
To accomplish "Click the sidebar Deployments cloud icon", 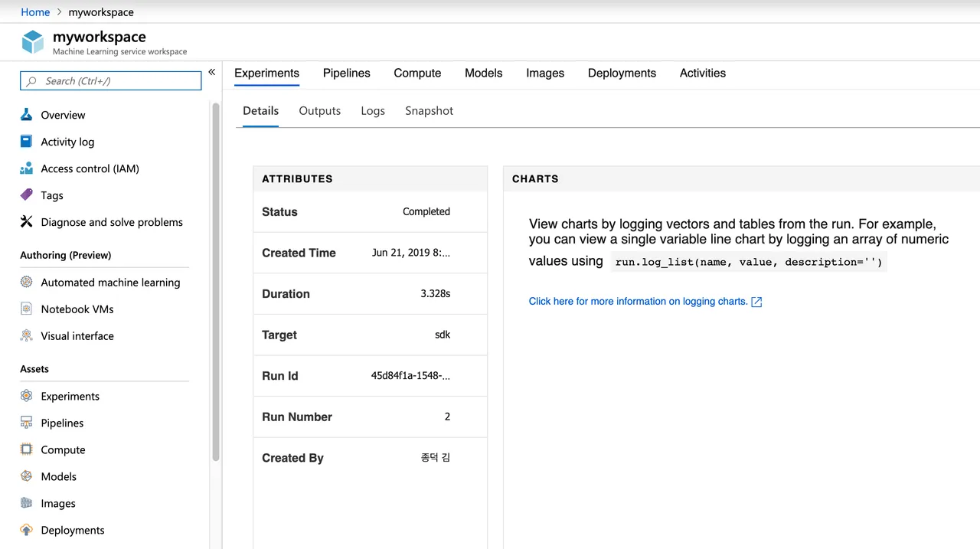I will [27, 530].
